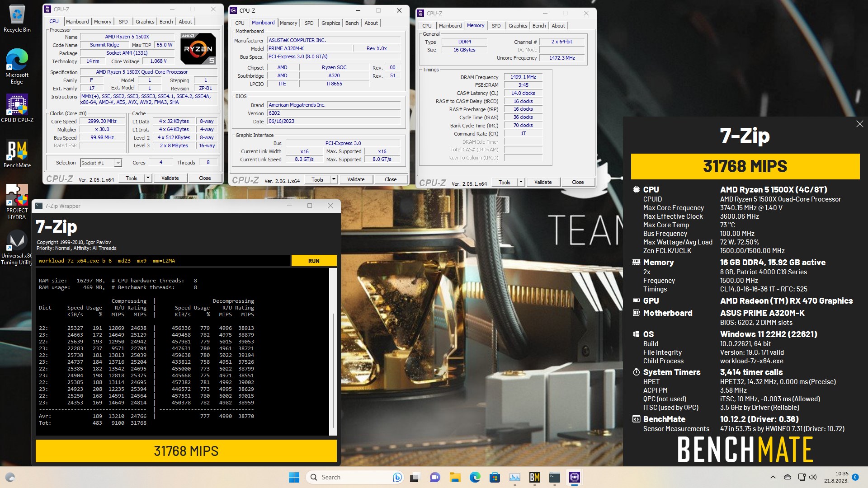The image size is (868, 488).
Task: Open the notification count badge
Action: click(x=855, y=477)
